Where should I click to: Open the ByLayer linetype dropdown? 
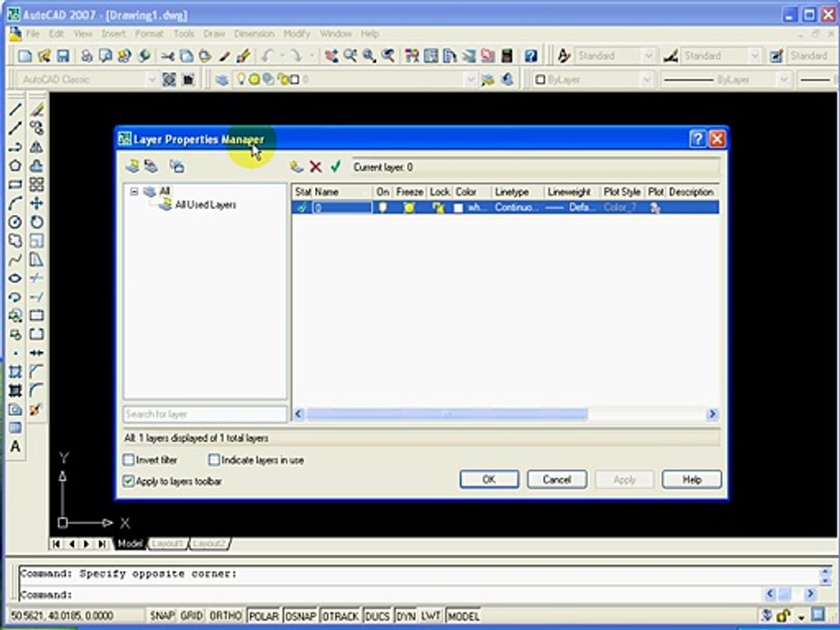coord(784,80)
